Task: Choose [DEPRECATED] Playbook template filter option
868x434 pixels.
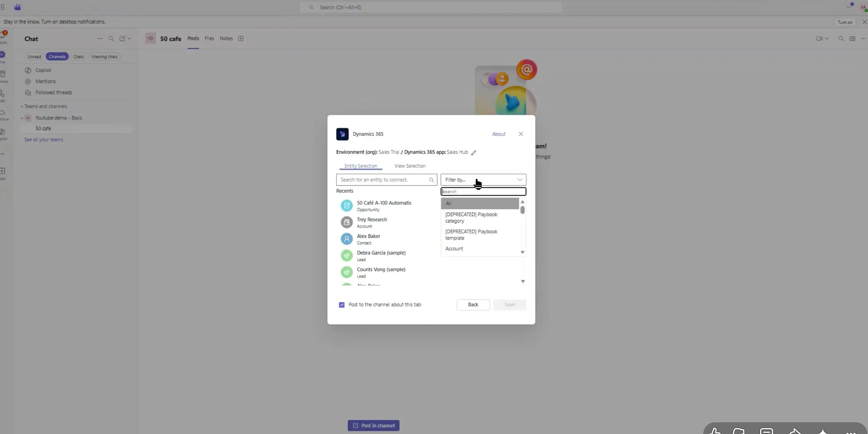Action: coord(480,235)
